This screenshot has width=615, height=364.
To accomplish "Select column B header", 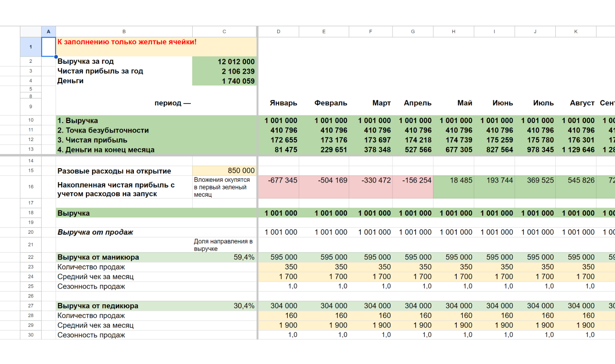I will coord(124,32).
